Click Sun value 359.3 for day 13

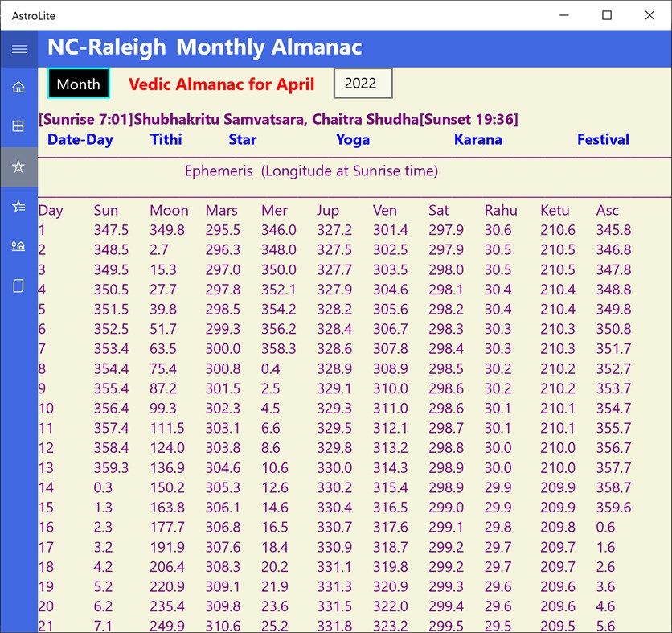(111, 468)
